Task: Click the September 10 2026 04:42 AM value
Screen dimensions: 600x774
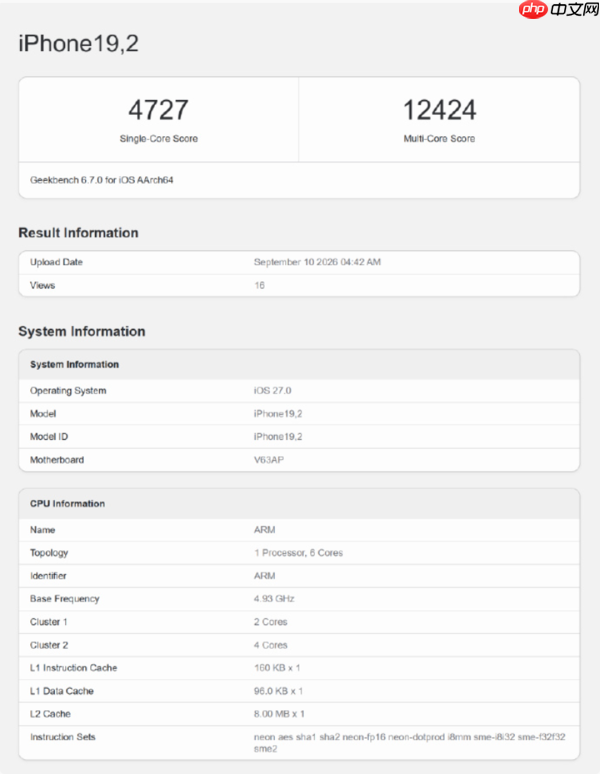Action: coord(317,262)
